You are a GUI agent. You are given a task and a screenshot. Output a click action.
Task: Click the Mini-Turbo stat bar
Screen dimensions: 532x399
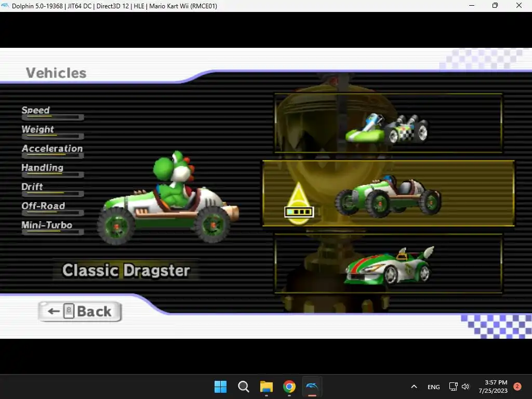point(52,232)
